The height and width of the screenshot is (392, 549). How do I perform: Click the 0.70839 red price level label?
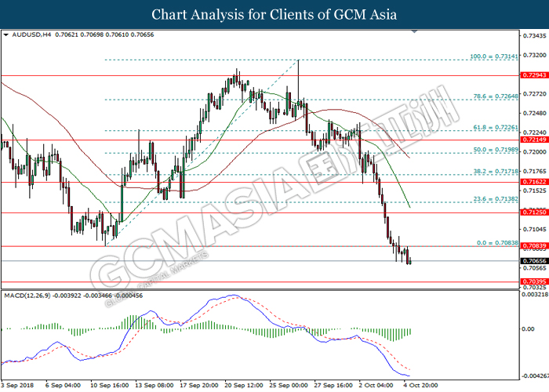[x=533, y=245]
